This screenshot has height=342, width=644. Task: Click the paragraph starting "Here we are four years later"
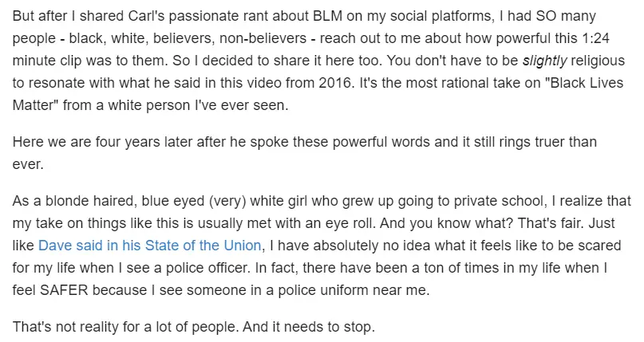click(304, 141)
